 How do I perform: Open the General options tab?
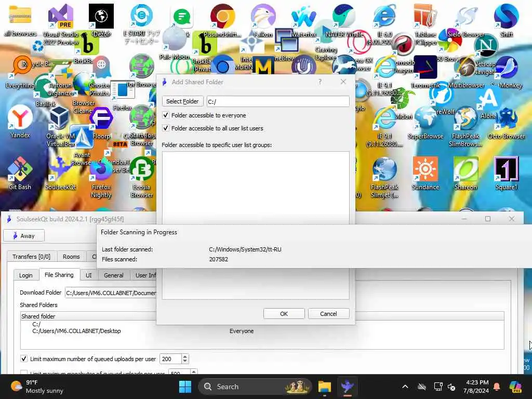coord(114,275)
